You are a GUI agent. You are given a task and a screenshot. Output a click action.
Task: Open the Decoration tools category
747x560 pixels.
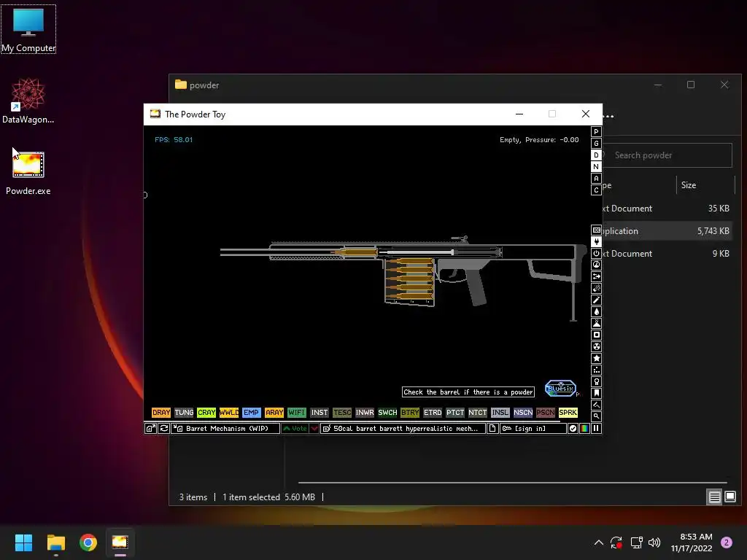[x=596, y=405]
